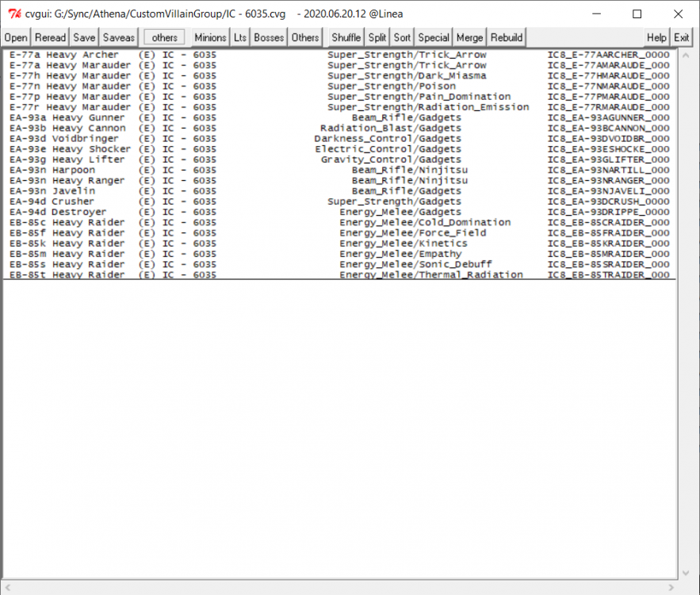Screen dimensions: 700x595
Task: Click the Exit button
Action: pyautogui.click(x=682, y=37)
